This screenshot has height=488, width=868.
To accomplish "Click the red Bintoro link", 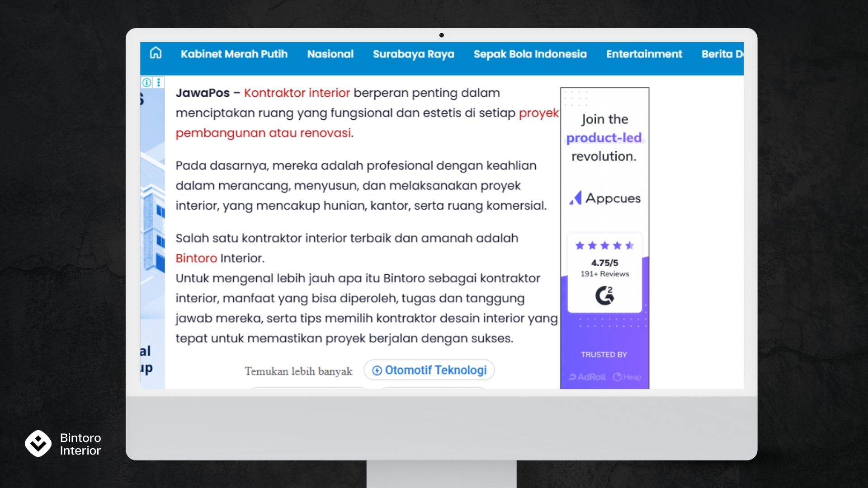I will tap(196, 258).
